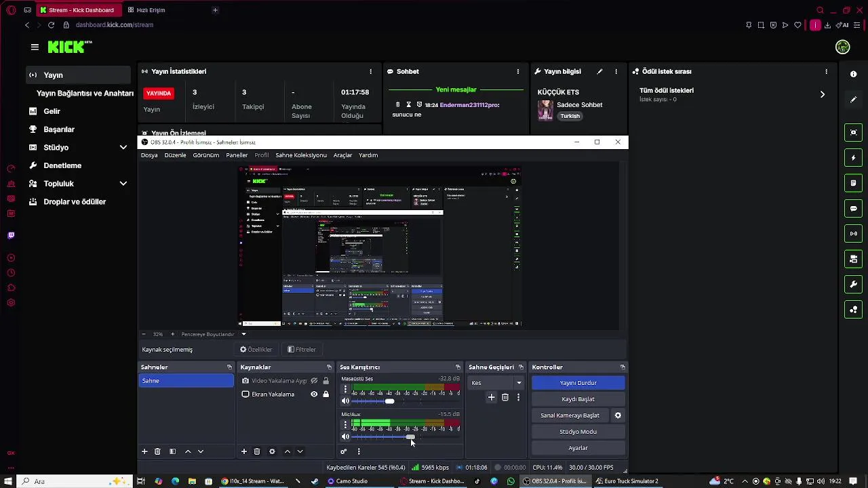Open Euro Truck Simulator 2 from taskbar
Viewport: 868px width, 488px height.
click(627, 481)
